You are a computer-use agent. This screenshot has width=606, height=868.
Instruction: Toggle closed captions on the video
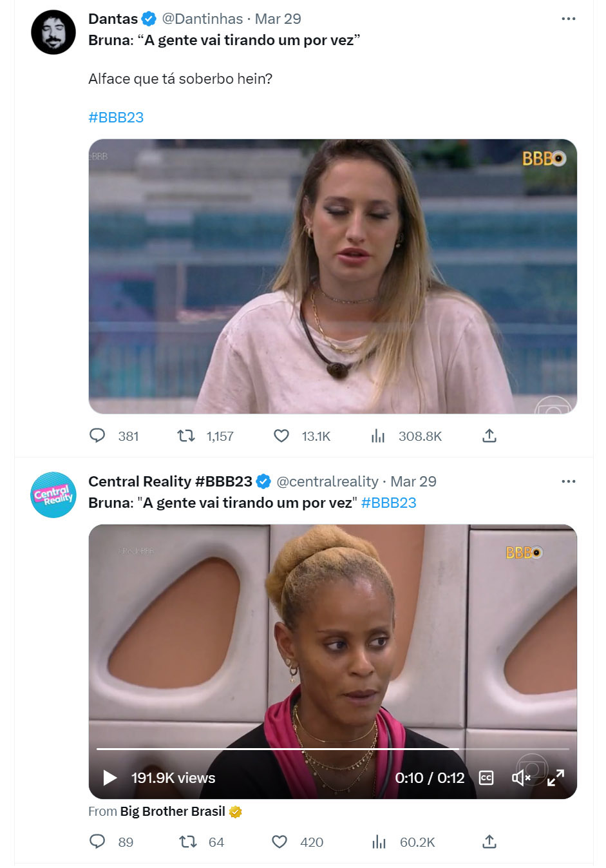(486, 778)
